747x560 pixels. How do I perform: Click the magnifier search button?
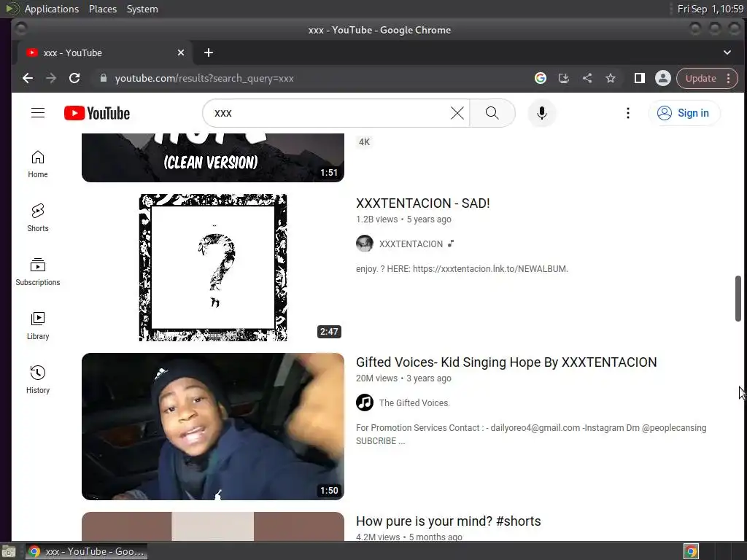pos(492,113)
